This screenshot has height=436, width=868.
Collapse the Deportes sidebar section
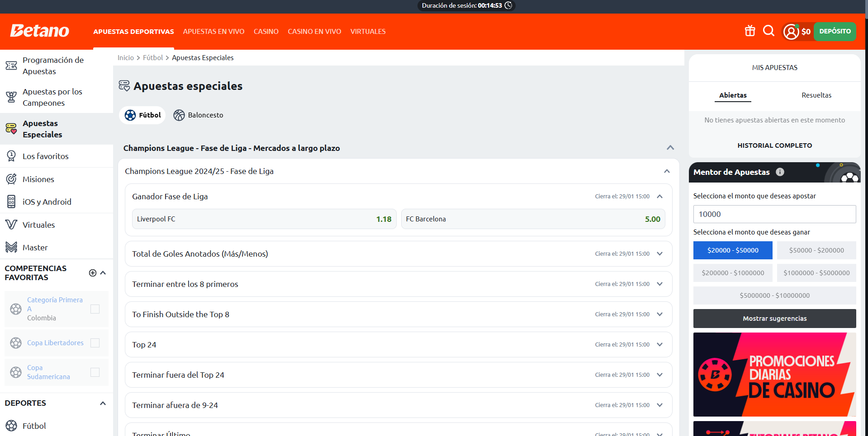[x=103, y=403]
